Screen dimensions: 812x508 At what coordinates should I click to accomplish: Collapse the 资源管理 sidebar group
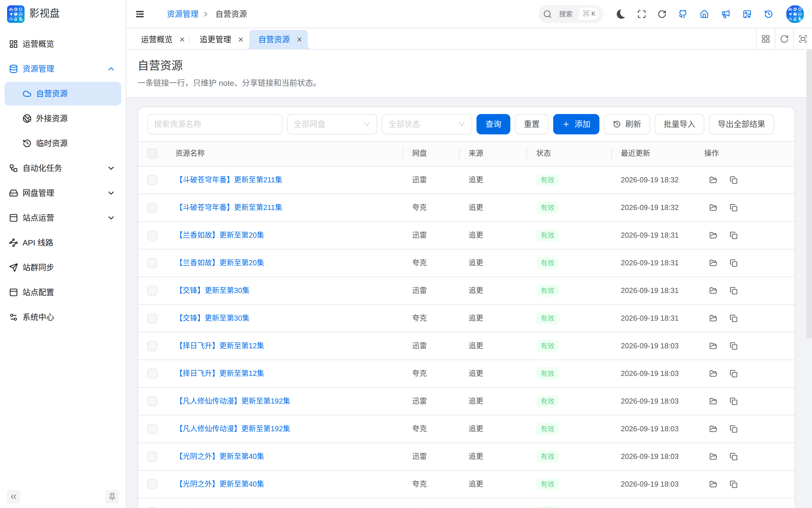[x=63, y=69]
